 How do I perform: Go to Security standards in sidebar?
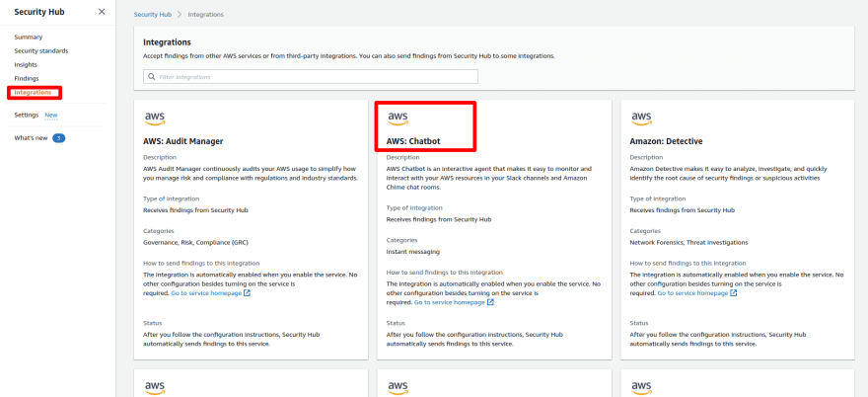[x=41, y=51]
